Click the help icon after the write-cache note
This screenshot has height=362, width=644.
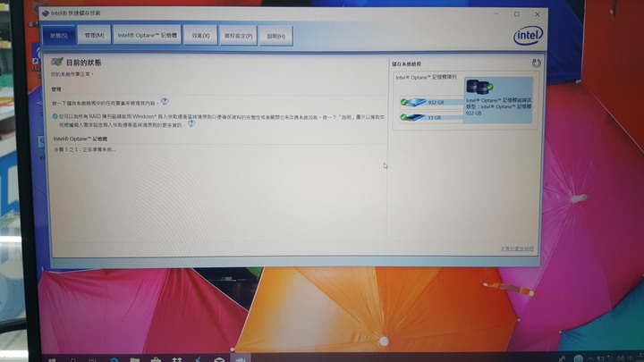pos(191,123)
